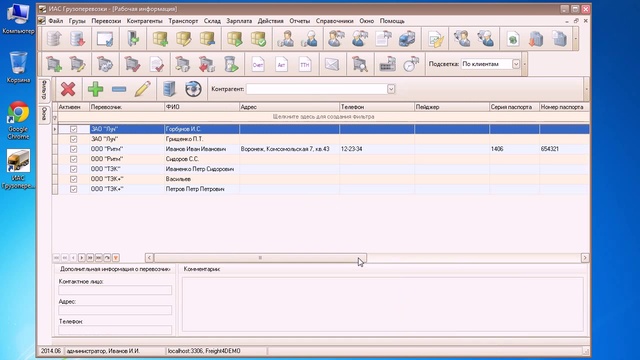Open the Грузы menu
The height and width of the screenshot is (360, 640).
point(77,21)
